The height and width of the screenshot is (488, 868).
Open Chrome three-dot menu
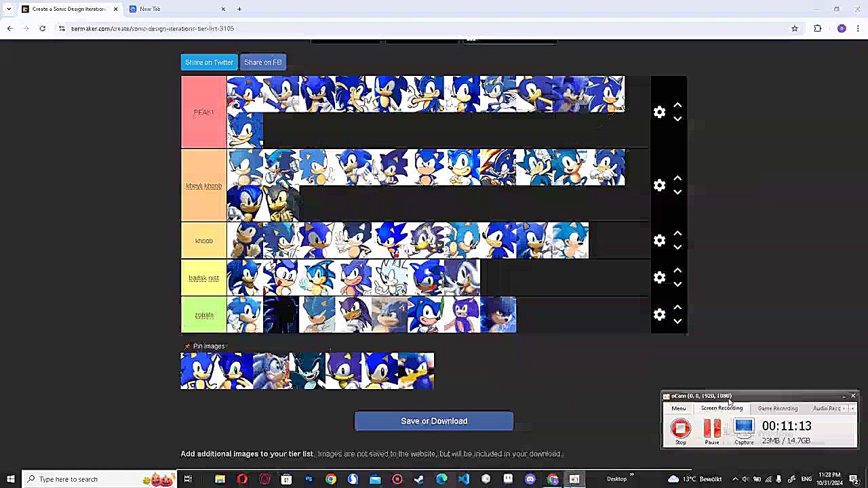(x=859, y=28)
